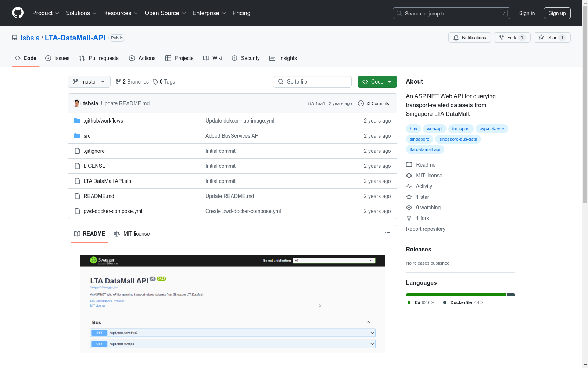
Task: Open the Pricing link
Action: (x=241, y=13)
